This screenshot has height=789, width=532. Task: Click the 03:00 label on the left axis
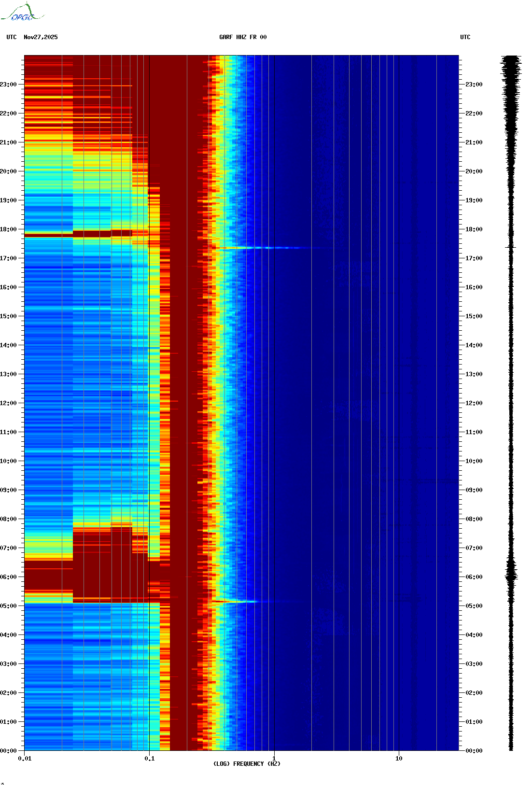click(x=8, y=664)
